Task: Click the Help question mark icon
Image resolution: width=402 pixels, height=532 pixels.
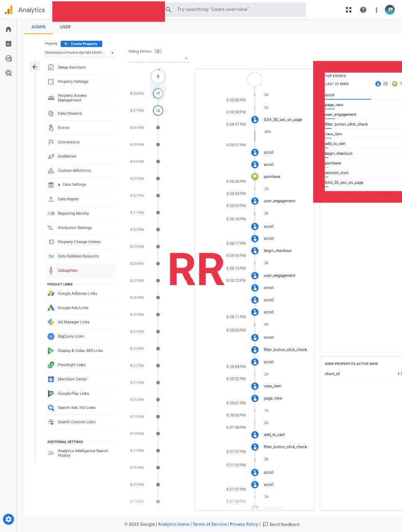Action: [x=363, y=10]
